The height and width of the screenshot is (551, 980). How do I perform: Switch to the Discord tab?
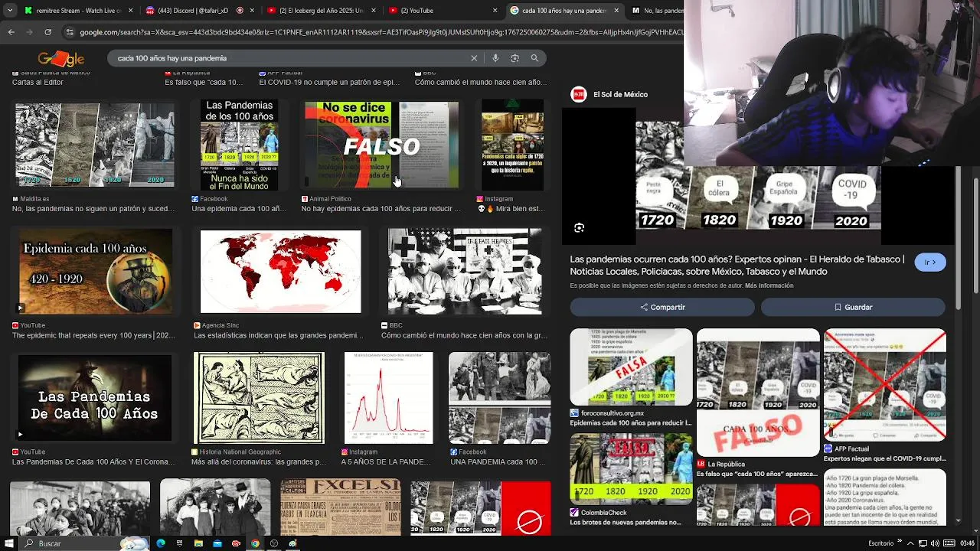click(199, 11)
